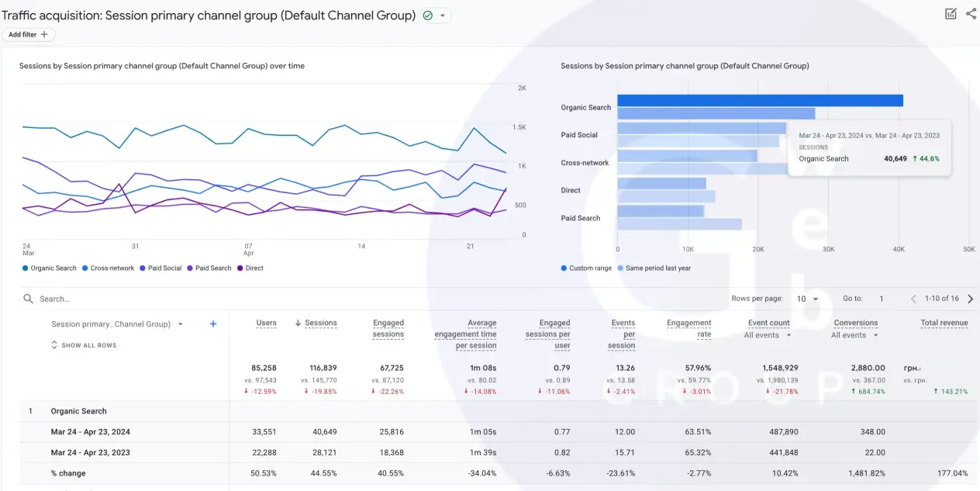The width and height of the screenshot is (980, 491).
Task: Click the table search magnifier icon
Action: coord(29,299)
